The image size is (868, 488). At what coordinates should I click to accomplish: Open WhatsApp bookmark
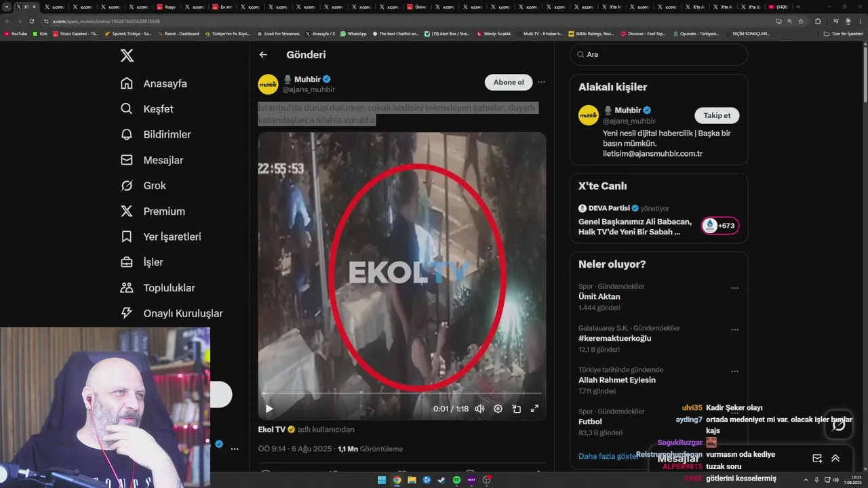click(353, 33)
